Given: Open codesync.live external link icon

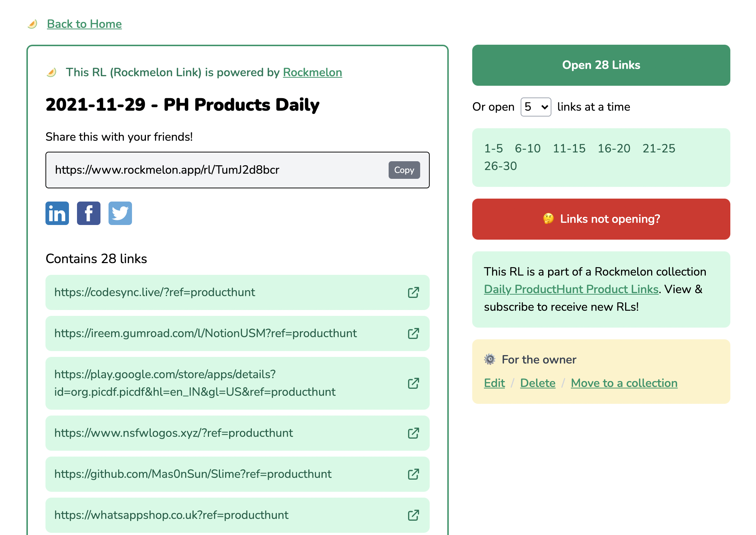Looking at the screenshot, I should click(413, 292).
